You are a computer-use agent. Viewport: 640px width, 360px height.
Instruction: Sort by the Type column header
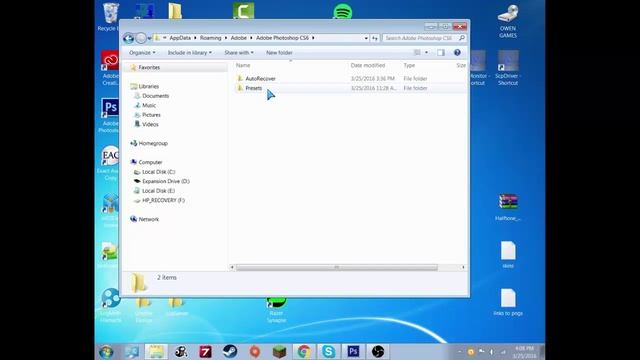pos(409,65)
